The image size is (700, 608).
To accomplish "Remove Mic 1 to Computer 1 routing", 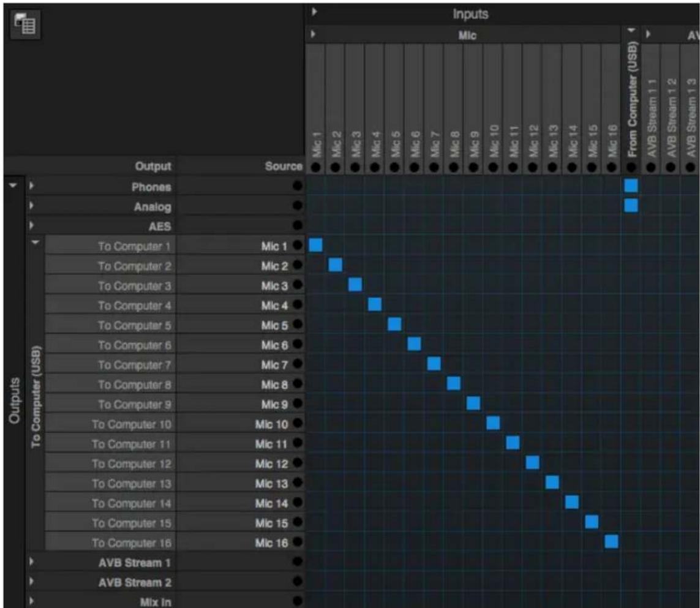I will 315,245.
